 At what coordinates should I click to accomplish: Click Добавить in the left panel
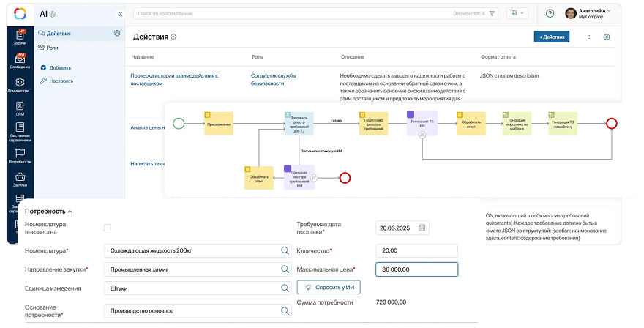click(56, 68)
